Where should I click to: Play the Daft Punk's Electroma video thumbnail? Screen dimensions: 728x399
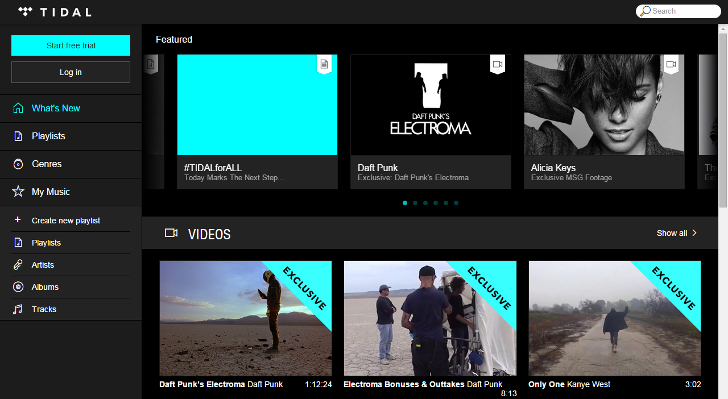tap(246, 318)
